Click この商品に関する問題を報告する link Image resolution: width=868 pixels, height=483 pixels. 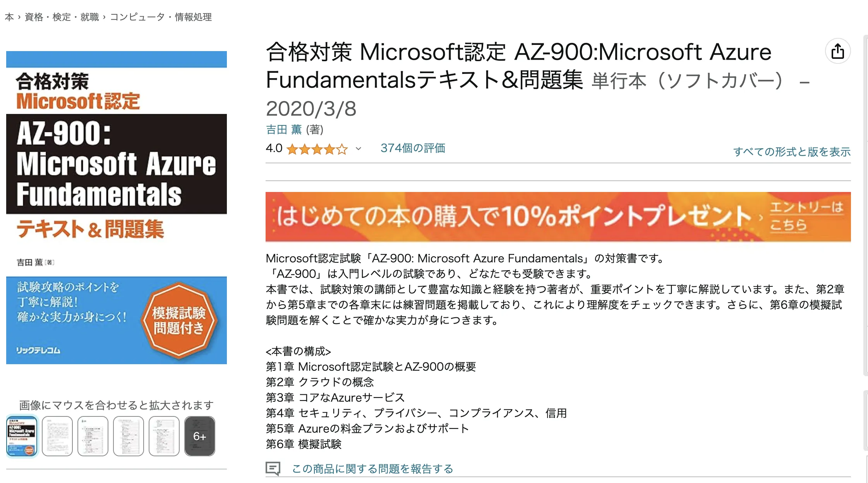[x=372, y=469]
